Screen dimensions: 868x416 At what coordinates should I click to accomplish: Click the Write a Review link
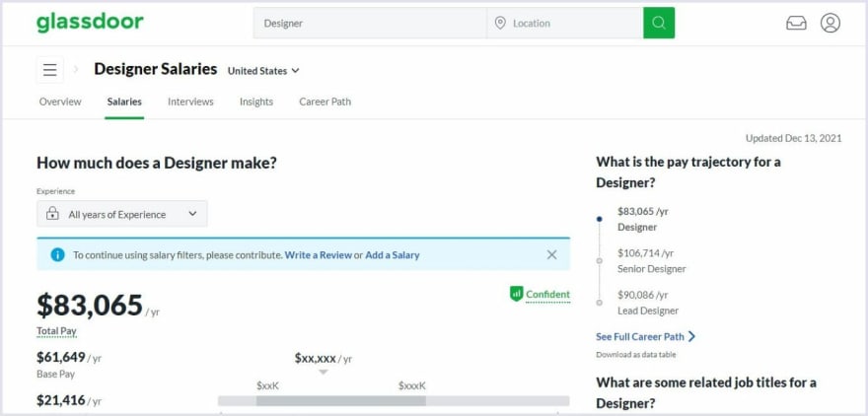click(x=319, y=255)
